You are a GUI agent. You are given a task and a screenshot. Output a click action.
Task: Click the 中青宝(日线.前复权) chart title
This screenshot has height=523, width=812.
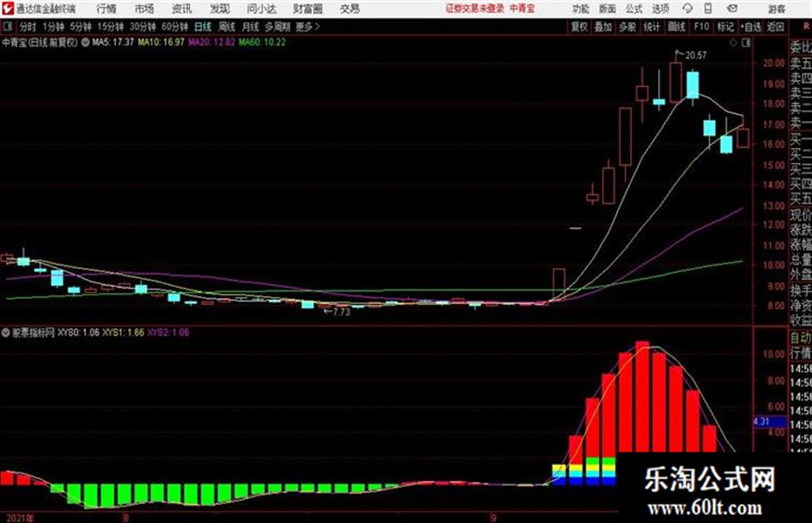pyautogui.click(x=40, y=42)
